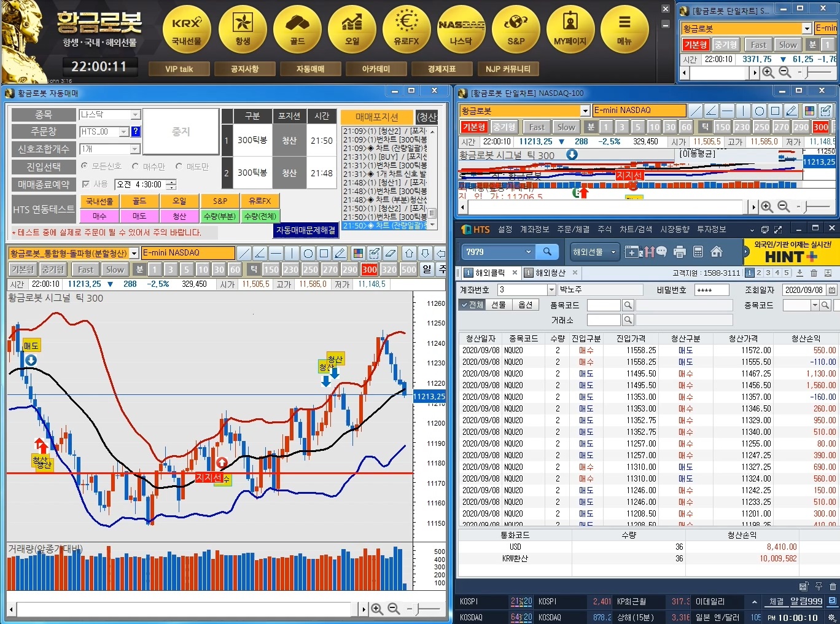Open the 설정 menu in HTS
Screen dimensions: 840x624
point(505,229)
